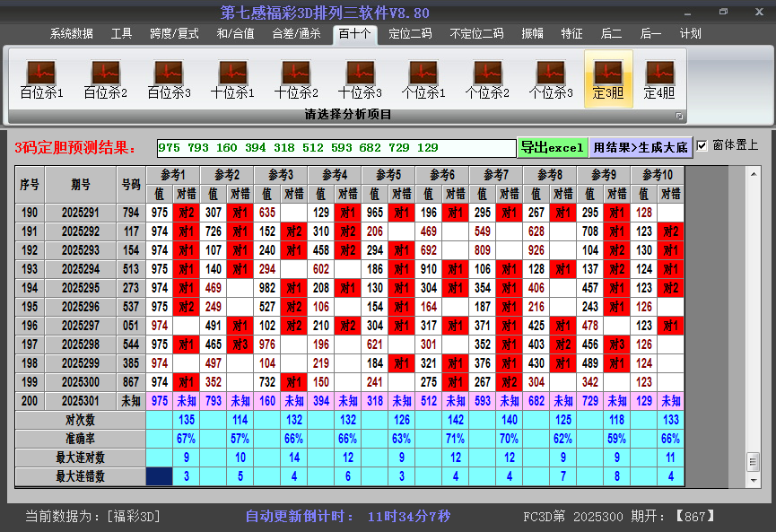Viewport: 776px width, 532px height.
Task: Switch to the 定位二码 tab
Action: pos(410,34)
